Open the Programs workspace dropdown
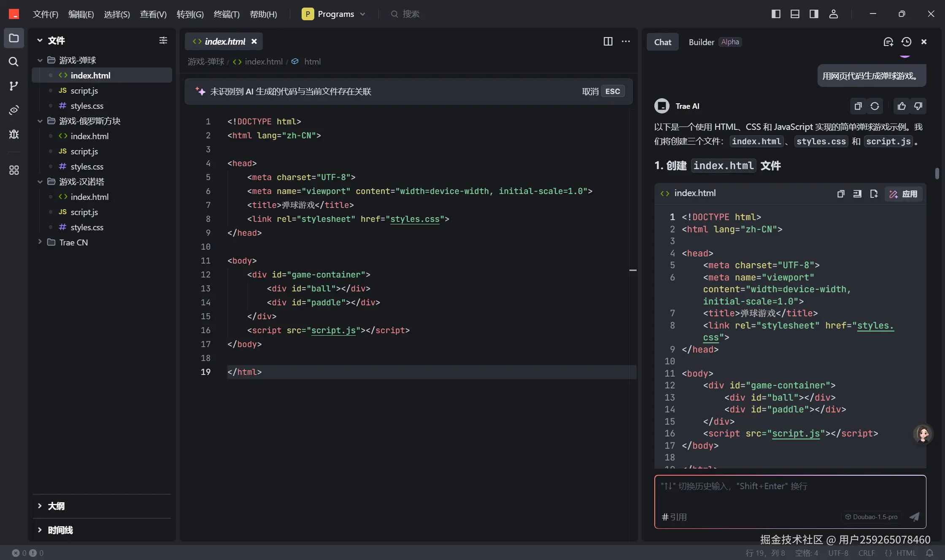 [334, 14]
